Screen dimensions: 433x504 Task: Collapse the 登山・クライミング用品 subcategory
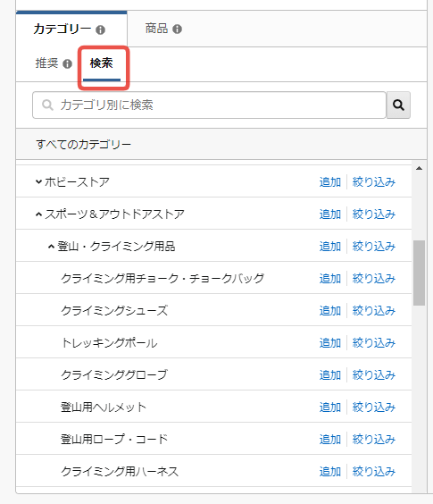tap(51, 247)
